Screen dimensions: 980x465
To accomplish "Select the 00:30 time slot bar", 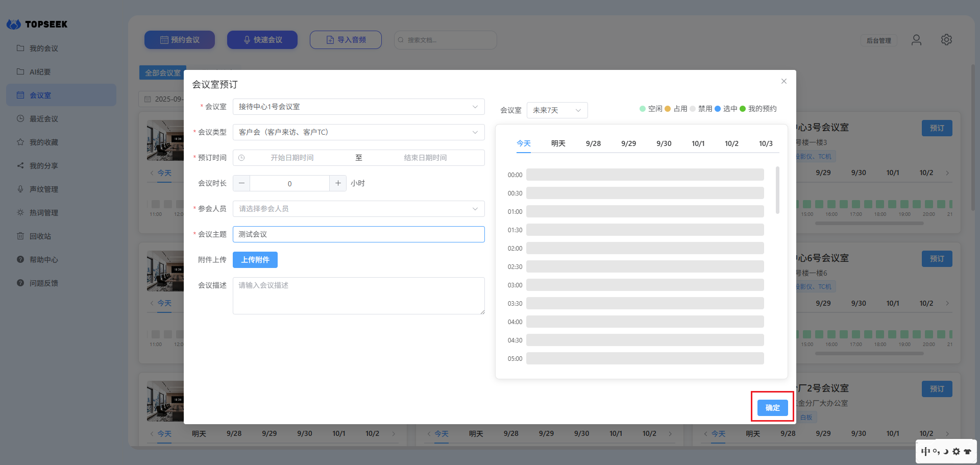I will point(645,193).
